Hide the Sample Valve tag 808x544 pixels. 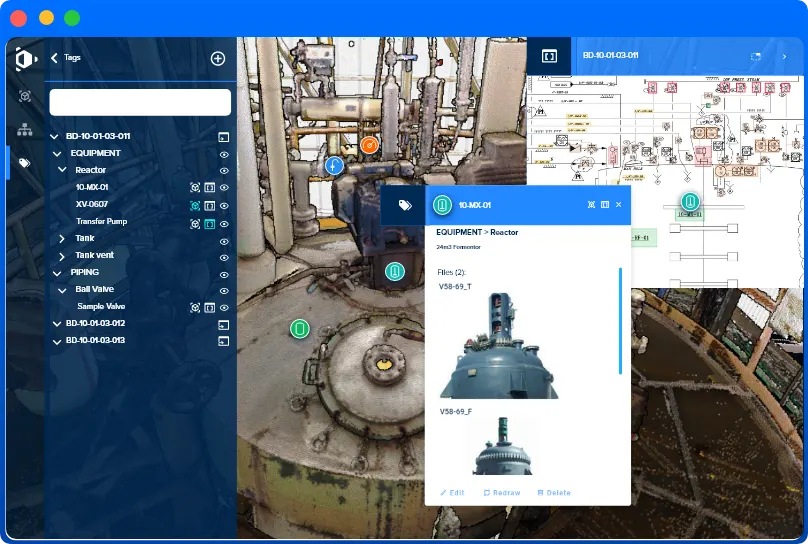224,308
